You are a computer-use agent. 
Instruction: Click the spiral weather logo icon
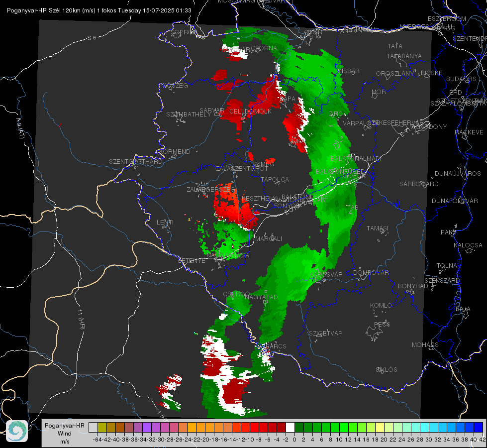tap(17, 431)
